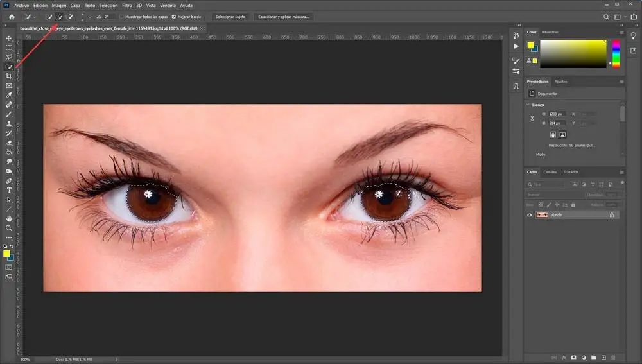Image resolution: width=642 pixels, height=364 pixels.
Task: Open the brush size picker dropdown
Action: [90, 17]
